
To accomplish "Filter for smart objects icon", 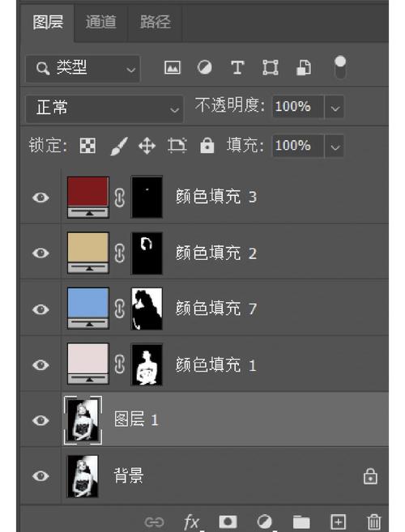I will click(304, 67).
